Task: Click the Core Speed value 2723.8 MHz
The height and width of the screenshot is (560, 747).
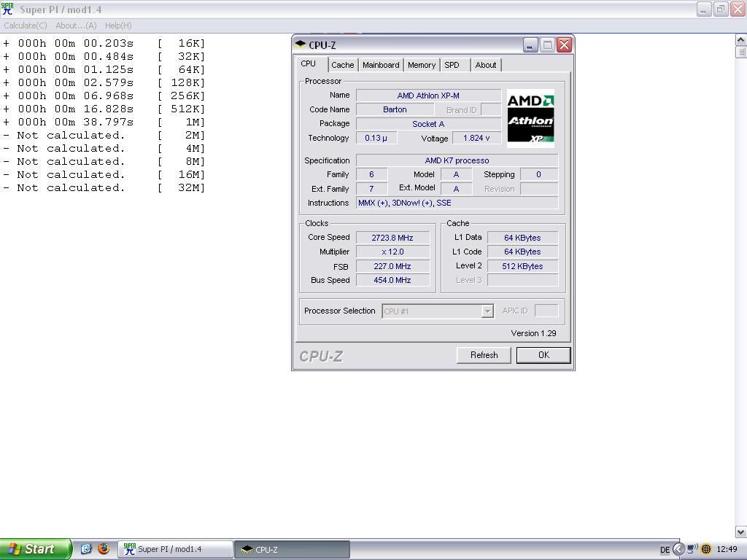Action: [x=392, y=238]
